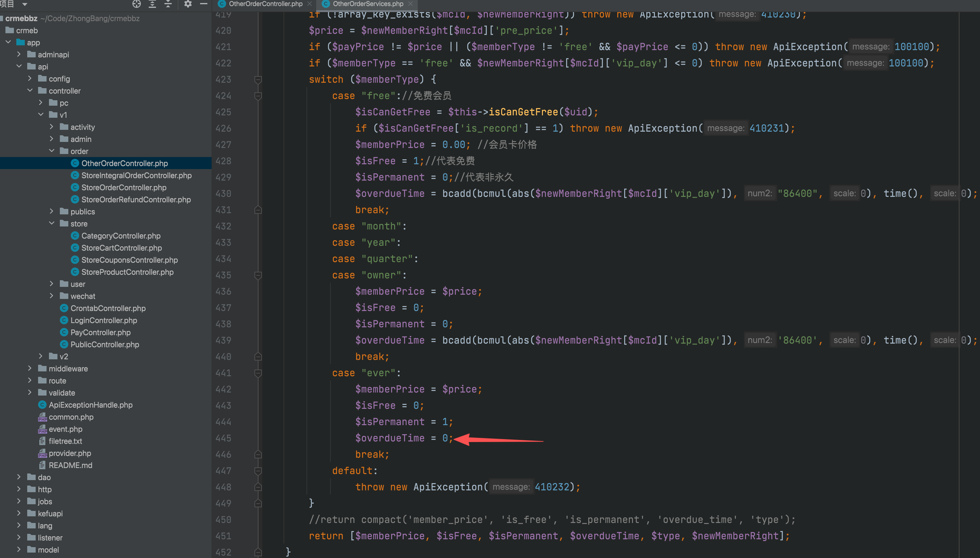
Task: Click the expand all icon in project panel
Action: click(x=152, y=4)
